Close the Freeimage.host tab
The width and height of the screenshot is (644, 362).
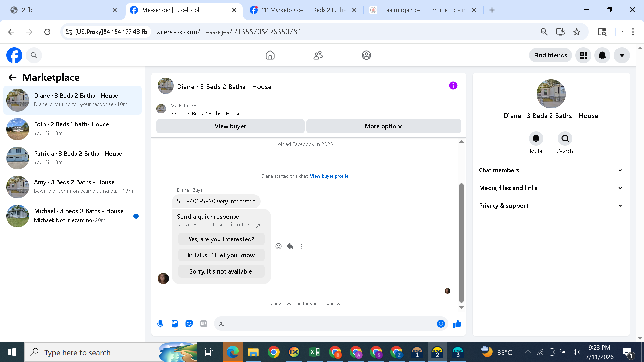pos(474,10)
